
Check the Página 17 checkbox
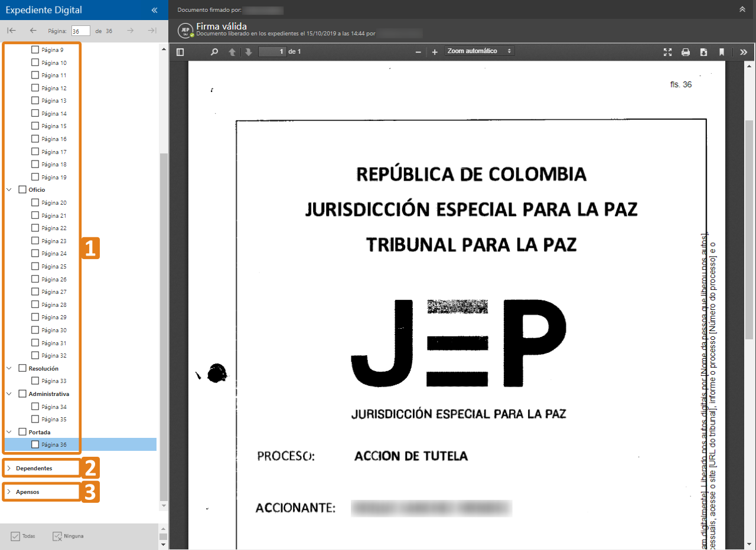coord(35,152)
